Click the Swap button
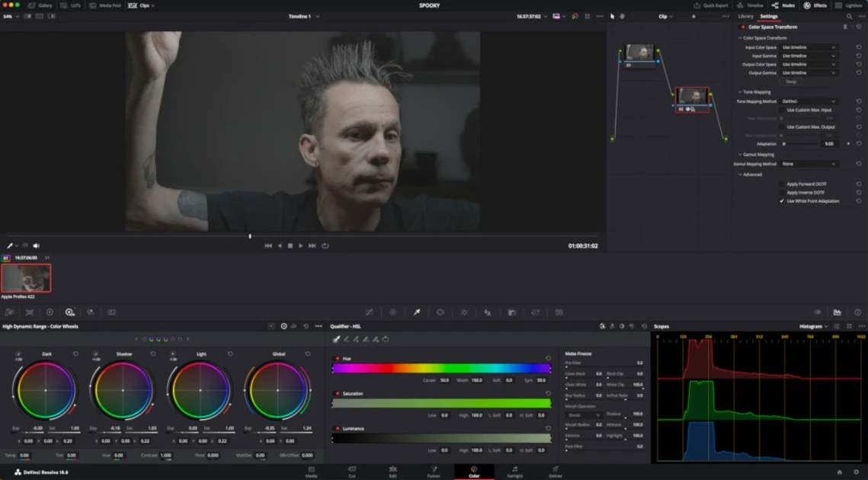Viewport: 868px width, 480px height. point(791,82)
